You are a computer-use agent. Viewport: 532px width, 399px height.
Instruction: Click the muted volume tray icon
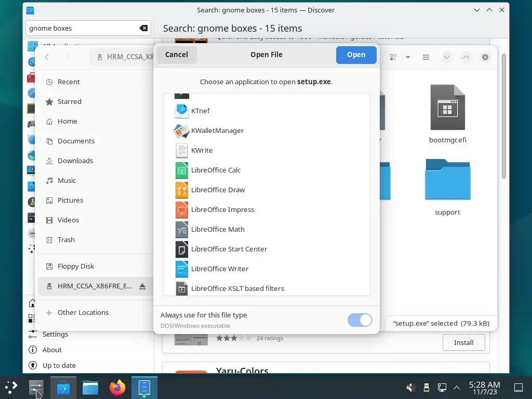410,388
